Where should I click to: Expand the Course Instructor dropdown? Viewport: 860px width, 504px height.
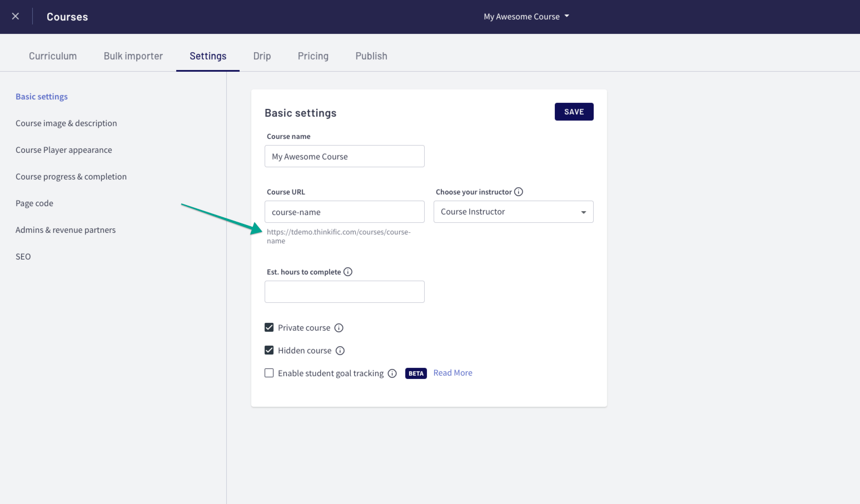514,212
